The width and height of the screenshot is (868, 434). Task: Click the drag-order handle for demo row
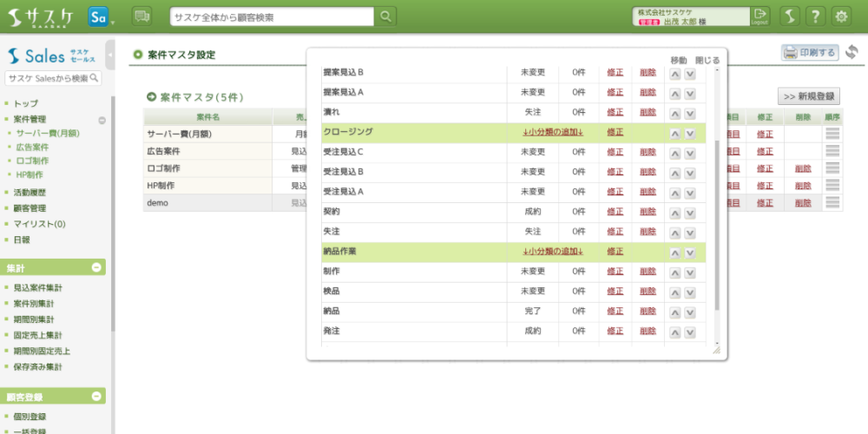(832, 202)
